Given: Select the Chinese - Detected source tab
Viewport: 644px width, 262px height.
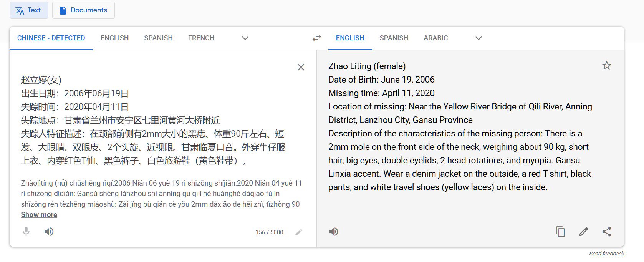Looking at the screenshot, I should coord(51,38).
